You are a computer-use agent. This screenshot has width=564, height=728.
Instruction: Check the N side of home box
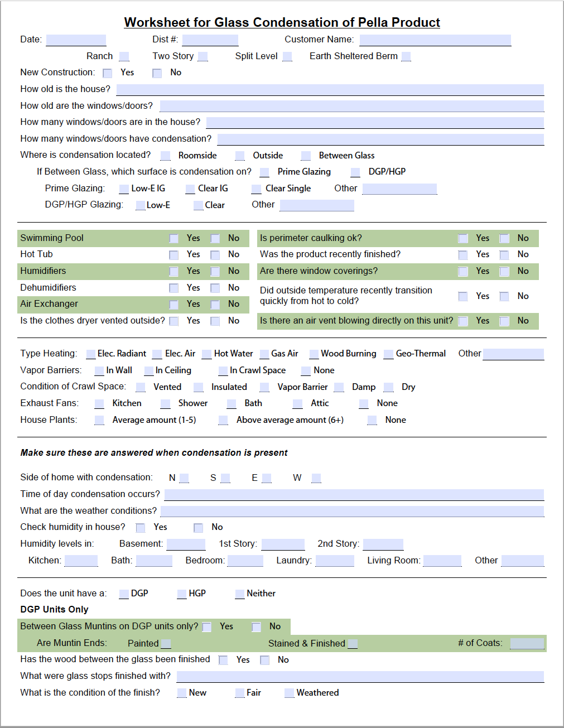pyautogui.click(x=184, y=478)
